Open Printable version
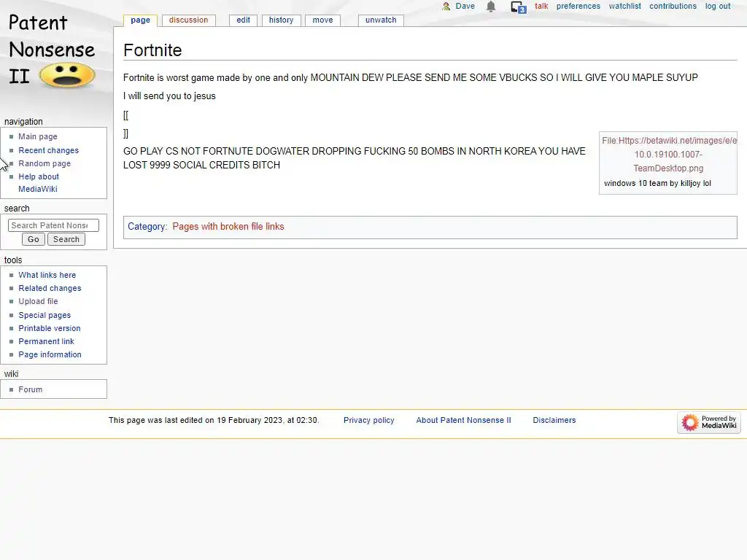 coord(50,329)
